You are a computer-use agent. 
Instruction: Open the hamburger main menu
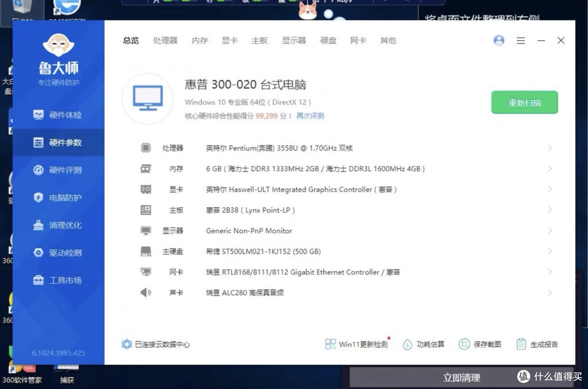[x=520, y=40]
